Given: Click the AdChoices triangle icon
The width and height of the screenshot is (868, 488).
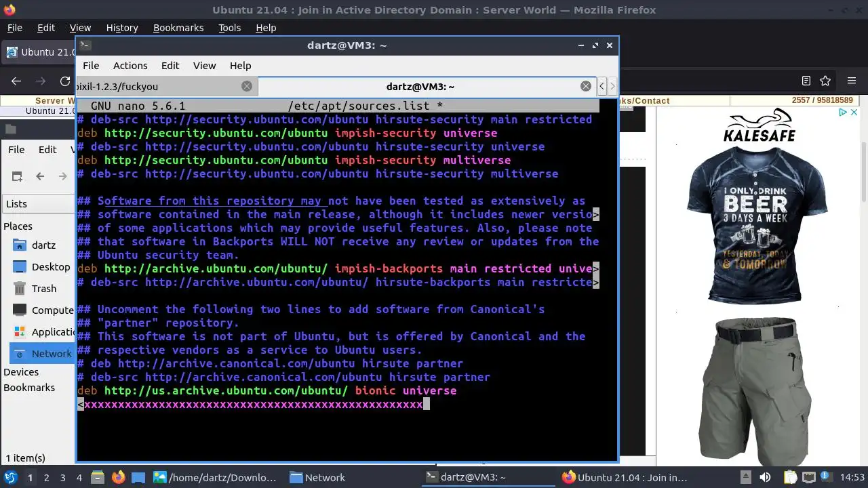Looking at the screenshot, I should [x=843, y=113].
